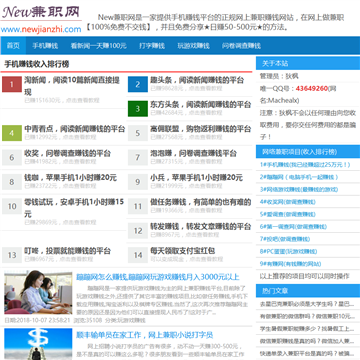Click the gray number 5 rank badge
Image resolution: width=360 pixels, height=360 pixels.
138,133
